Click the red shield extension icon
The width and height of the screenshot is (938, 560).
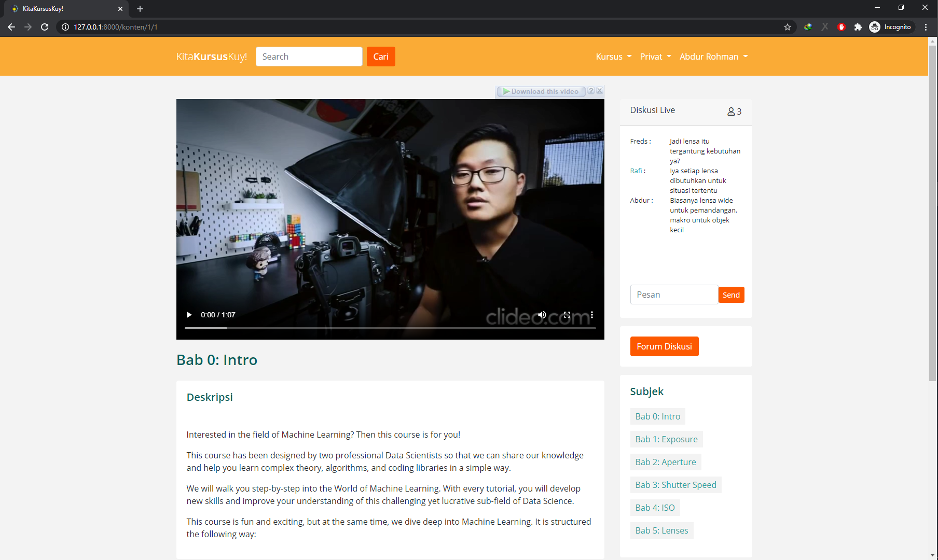pyautogui.click(x=842, y=27)
